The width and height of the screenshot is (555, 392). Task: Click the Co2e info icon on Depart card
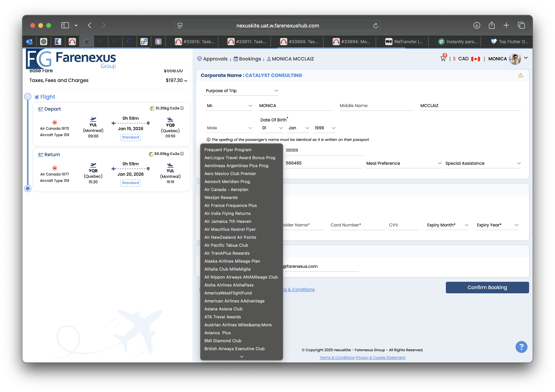point(182,108)
